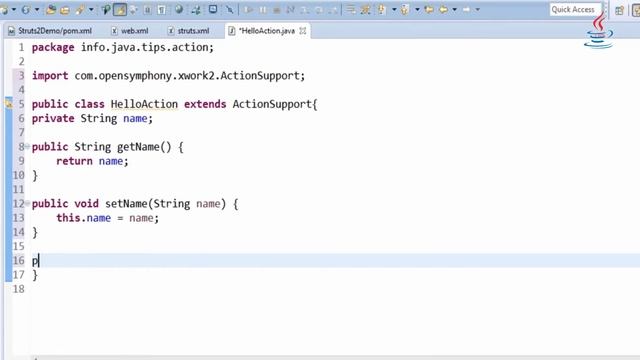
Task: Switch to web.xml editor tab
Action: [x=130, y=31]
